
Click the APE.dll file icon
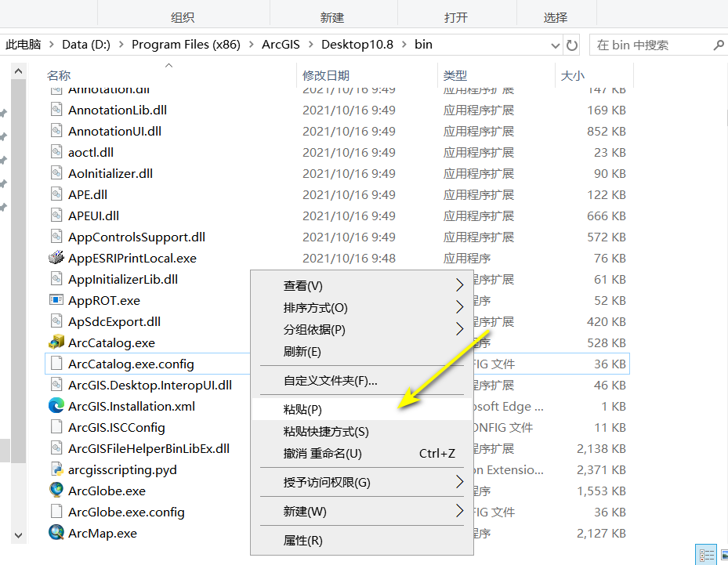click(x=56, y=194)
